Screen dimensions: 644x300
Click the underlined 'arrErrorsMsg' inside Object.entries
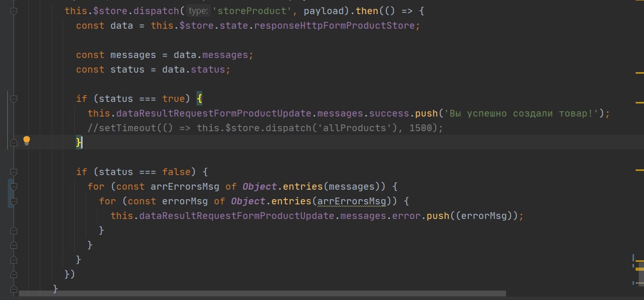[x=352, y=201]
